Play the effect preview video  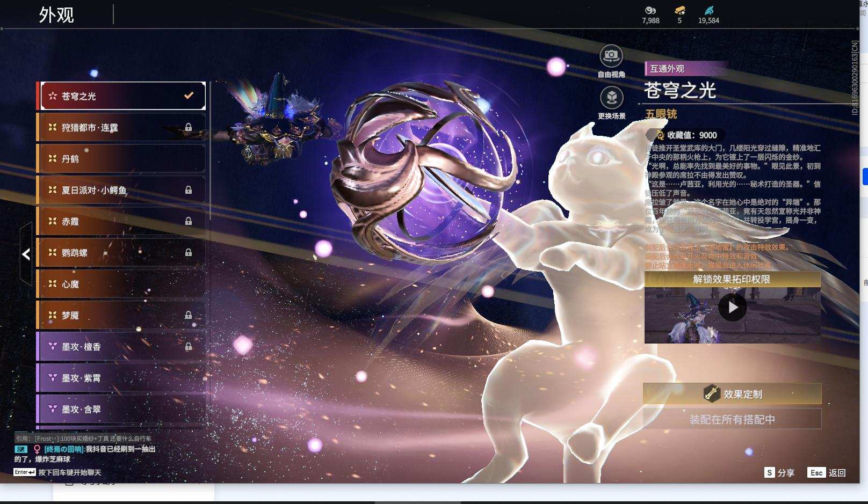click(732, 308)
